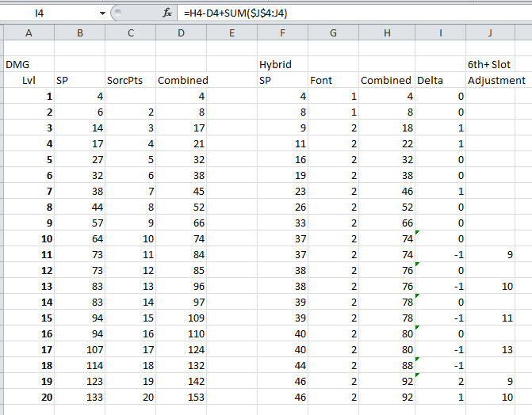Image resolution: width=532 pixels, height=415 pixels.
Task: Select column J header
Action: [491, 32]
